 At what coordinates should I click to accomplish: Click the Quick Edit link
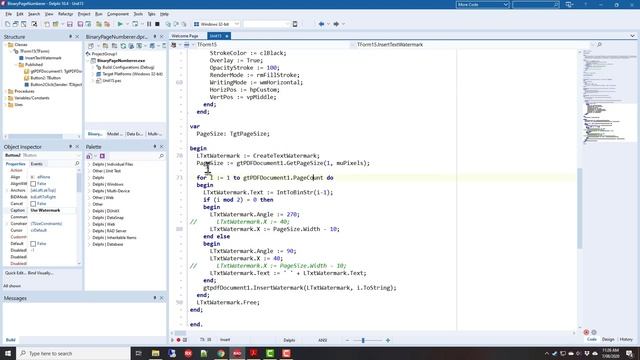[15, 273]
